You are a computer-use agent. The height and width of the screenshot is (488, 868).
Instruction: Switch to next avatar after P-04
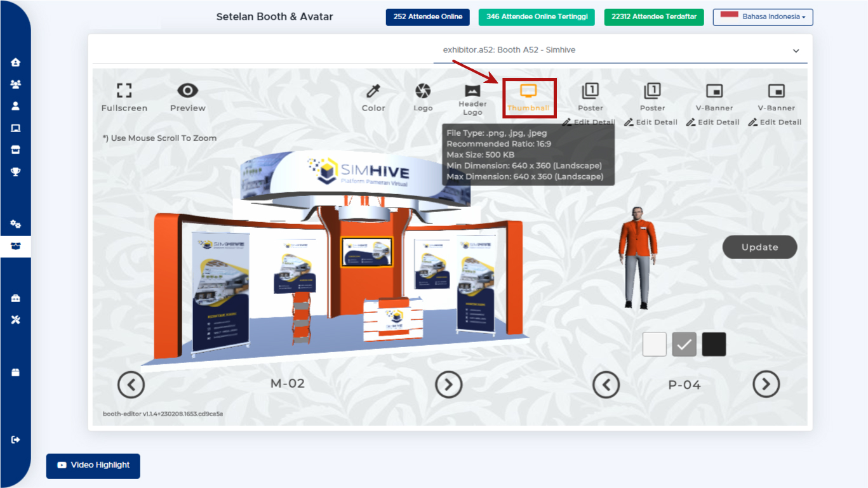[x=766, y=384]
